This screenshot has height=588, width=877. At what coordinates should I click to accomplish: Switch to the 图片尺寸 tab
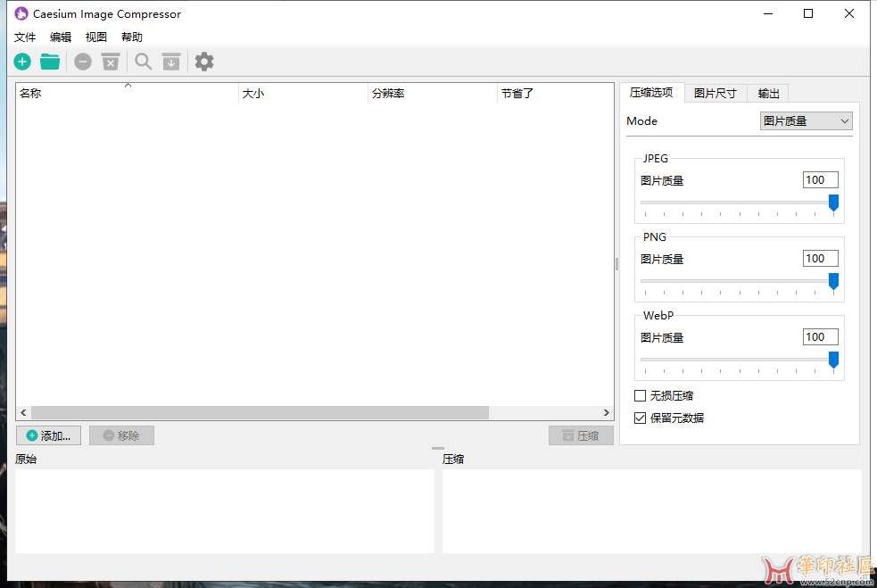[x=716, y=92]
